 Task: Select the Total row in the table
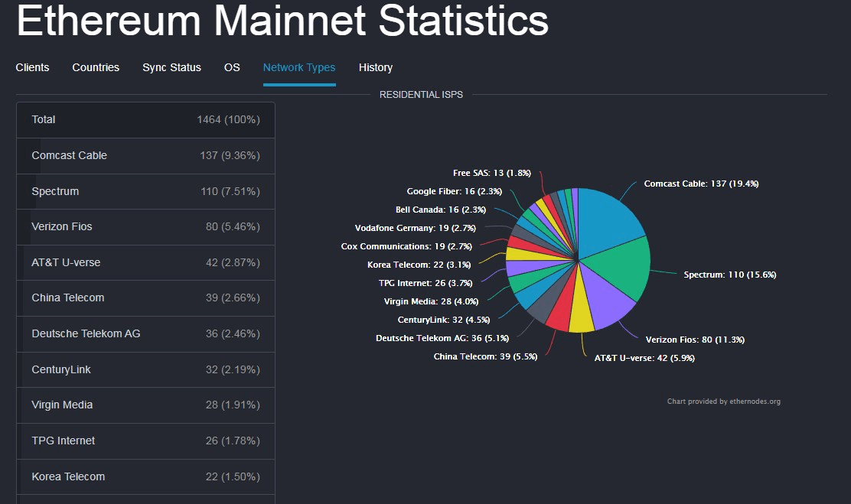tap(145, 120)
